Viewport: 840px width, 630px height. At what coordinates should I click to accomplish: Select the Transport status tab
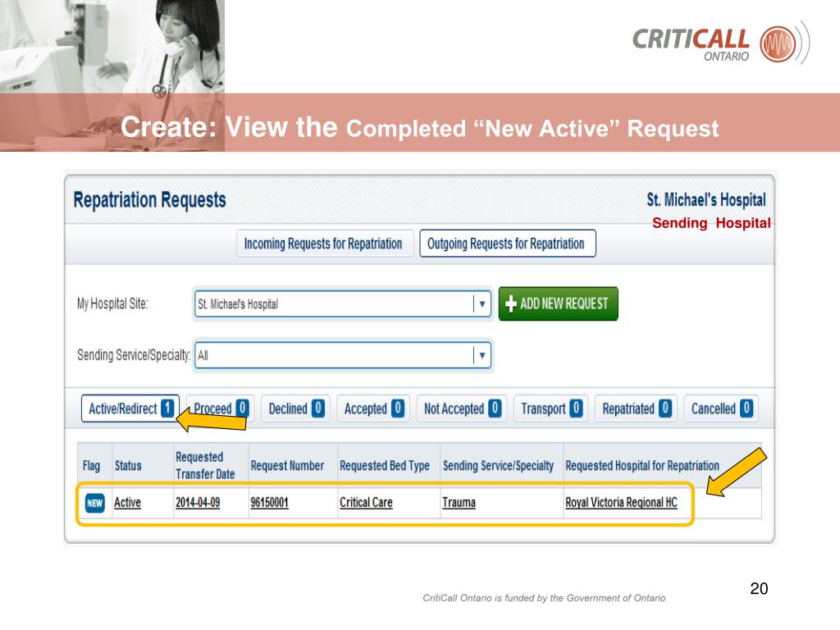pos(550,409)
